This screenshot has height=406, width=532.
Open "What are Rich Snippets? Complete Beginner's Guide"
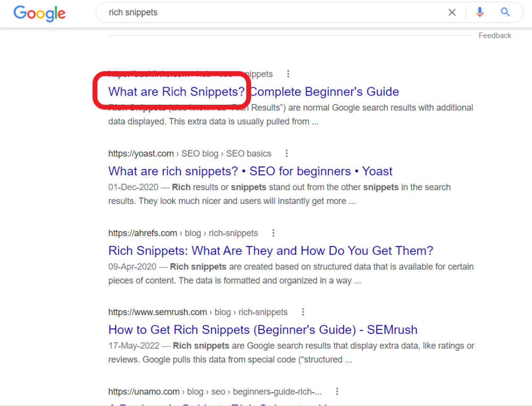[253, 91]
